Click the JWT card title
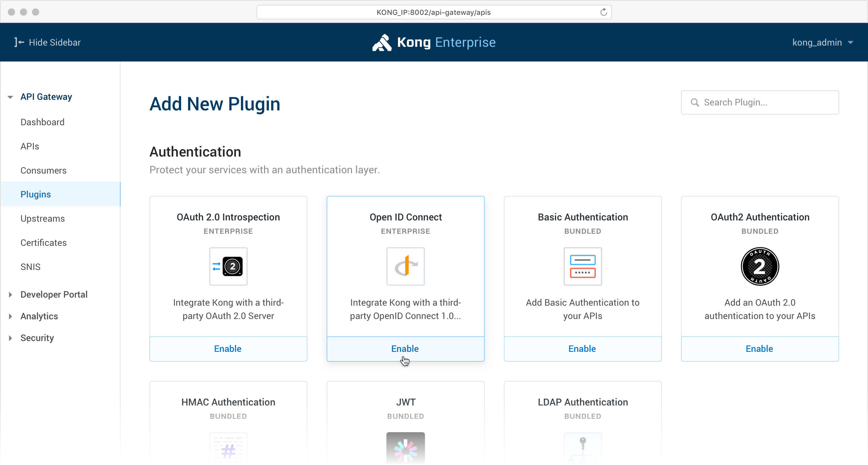 point(405,402)
